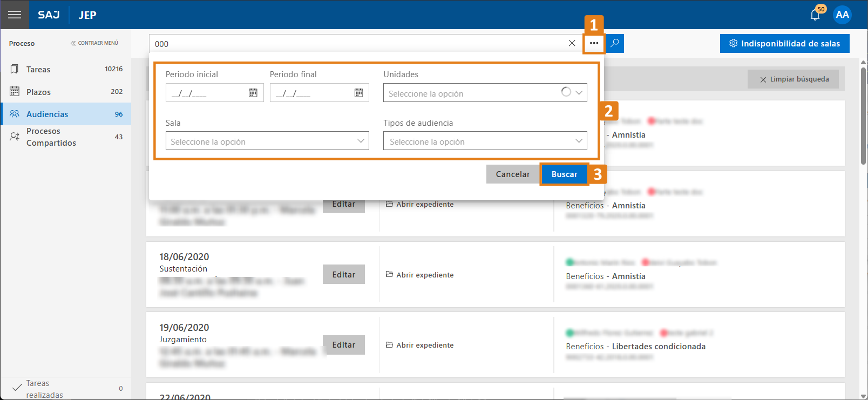868x400 pixels.
Task: Click Beneficios - Libertades condicionada text
Action: 636,347
